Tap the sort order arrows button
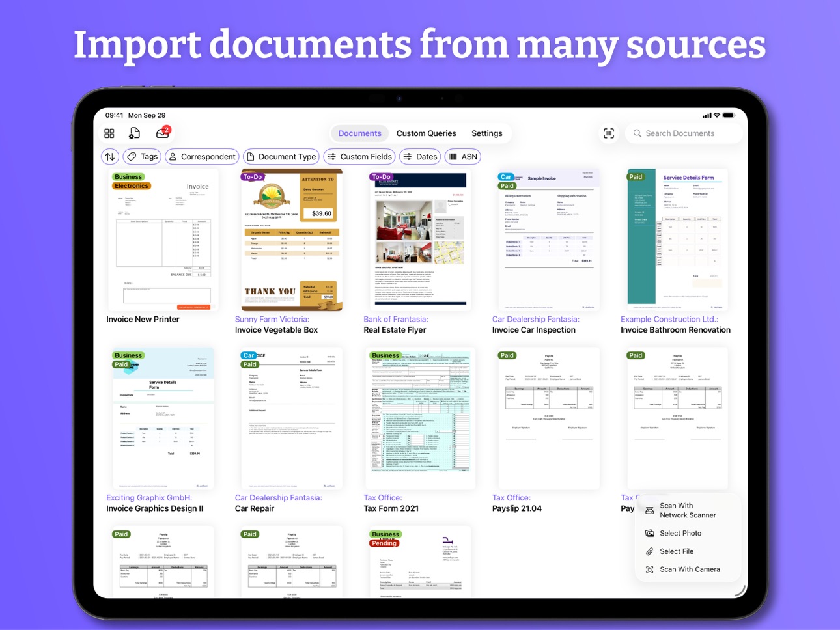The width and height of the screenshot is (840, 630). (x=110, y=157)
